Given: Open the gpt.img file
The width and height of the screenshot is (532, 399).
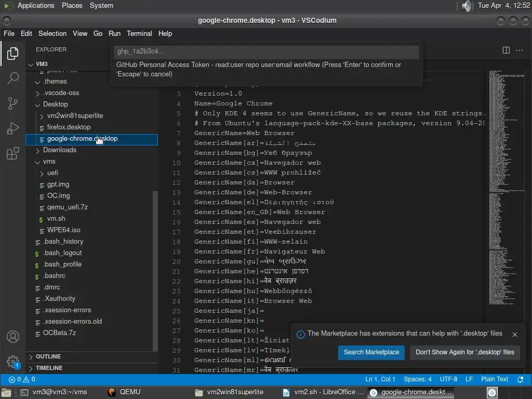Looking at the screenshot, I should click(58, 184).
